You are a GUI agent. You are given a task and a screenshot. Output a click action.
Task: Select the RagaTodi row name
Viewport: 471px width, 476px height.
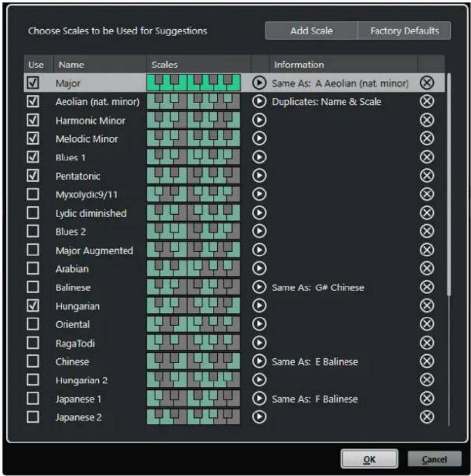pos(75,343)
